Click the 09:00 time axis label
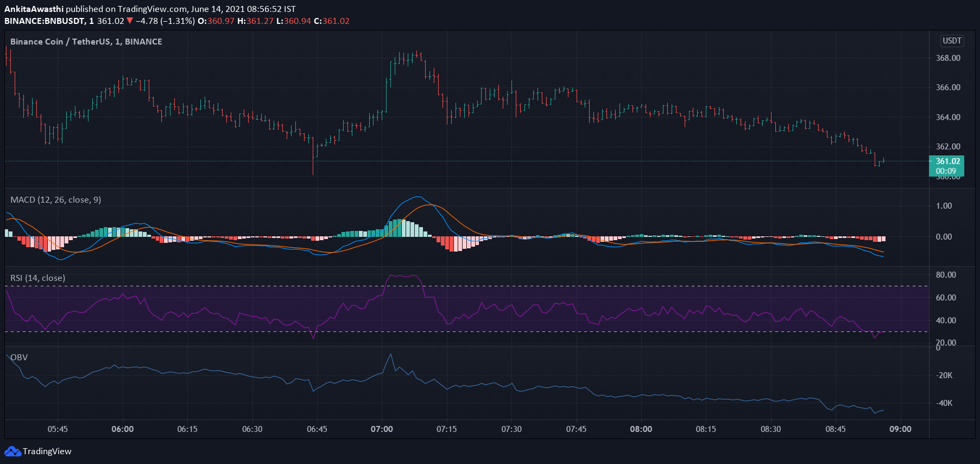This screenshot has width=980, height=464. coord(900,429)
